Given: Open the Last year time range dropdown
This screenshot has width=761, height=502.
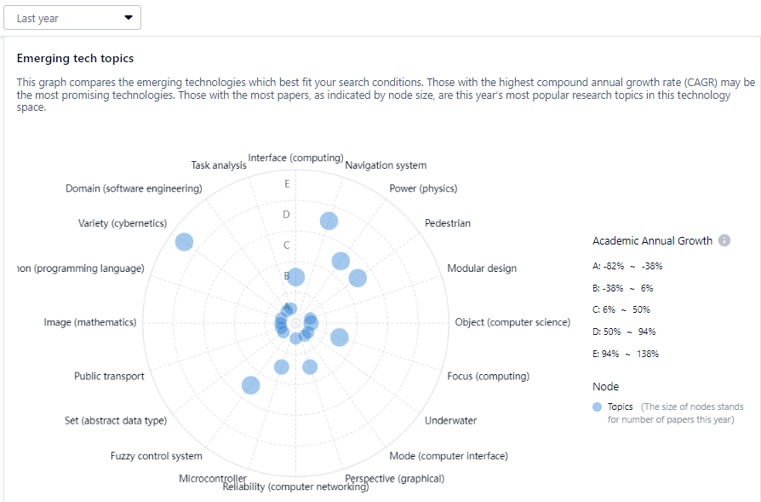Looking at the screenshot, I should [x=71, y=18].
